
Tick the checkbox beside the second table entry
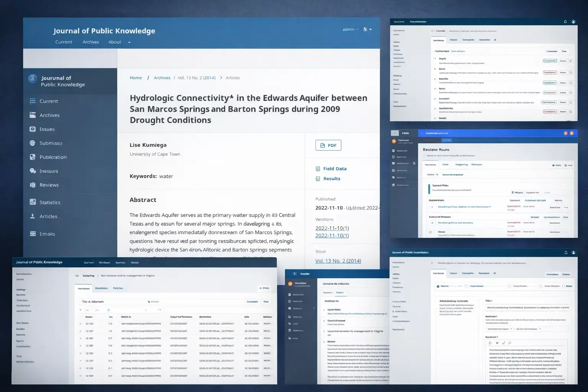[80, 331]
